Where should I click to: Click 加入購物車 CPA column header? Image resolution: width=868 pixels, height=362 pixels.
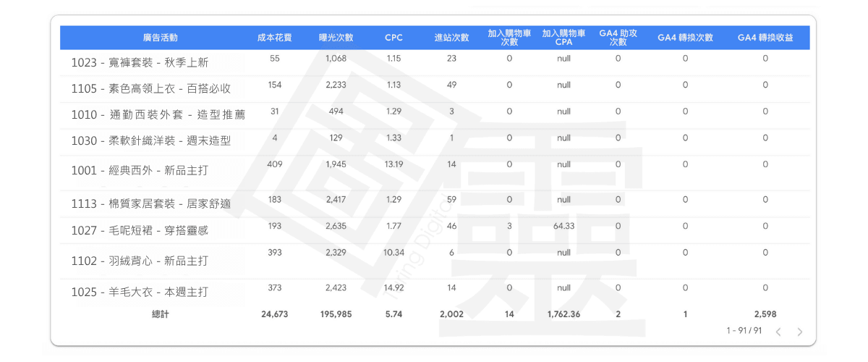point(563,38)
